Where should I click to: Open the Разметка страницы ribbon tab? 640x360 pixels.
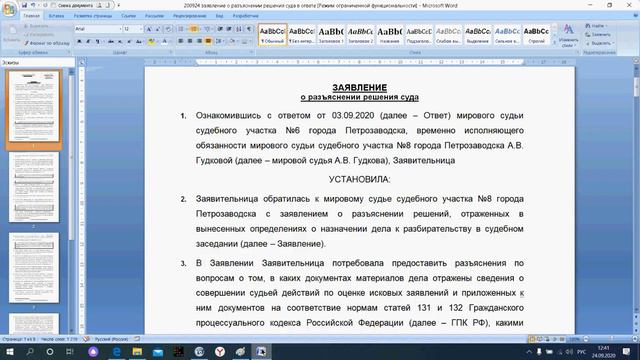93,16
